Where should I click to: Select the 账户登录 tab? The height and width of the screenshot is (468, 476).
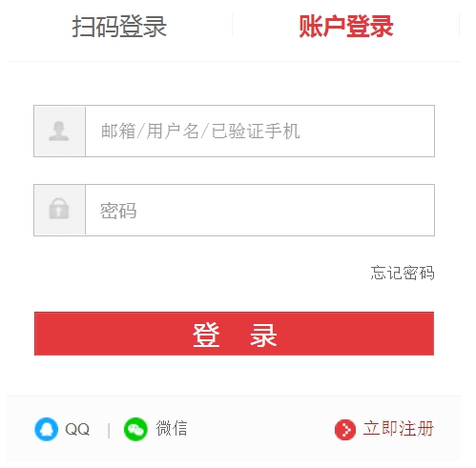346,27
